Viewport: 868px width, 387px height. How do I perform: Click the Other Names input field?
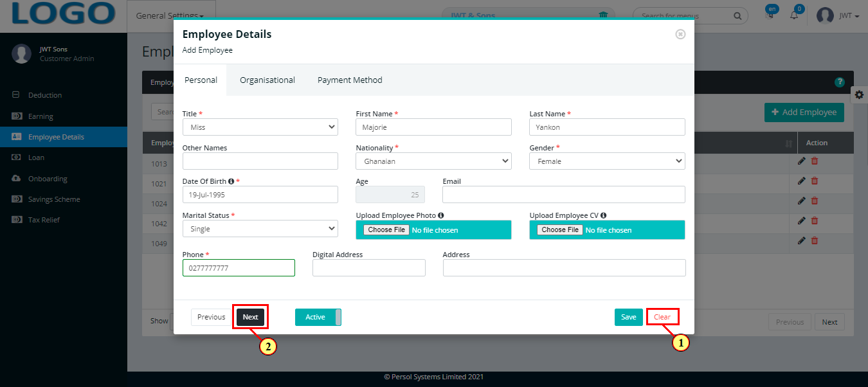[260, 161]
